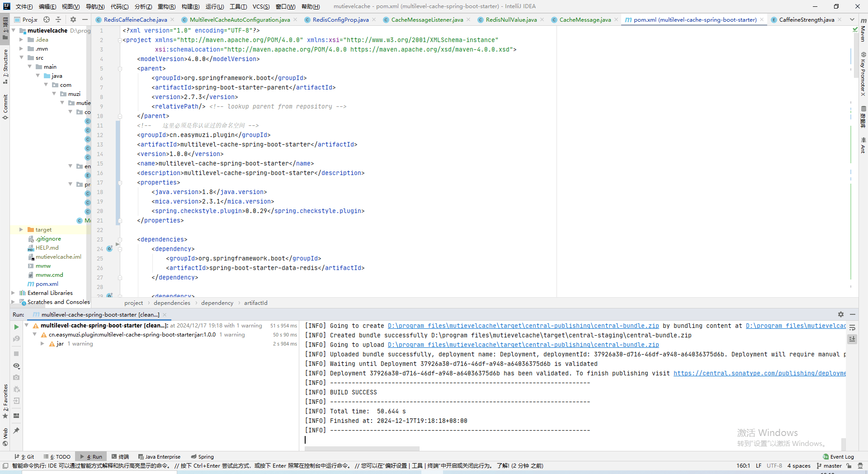The width and height of the screenshot is (868, 474).
Task: Toggle the eye view options in Run panel
Action: pyautogui.click(x=16, y=365)
